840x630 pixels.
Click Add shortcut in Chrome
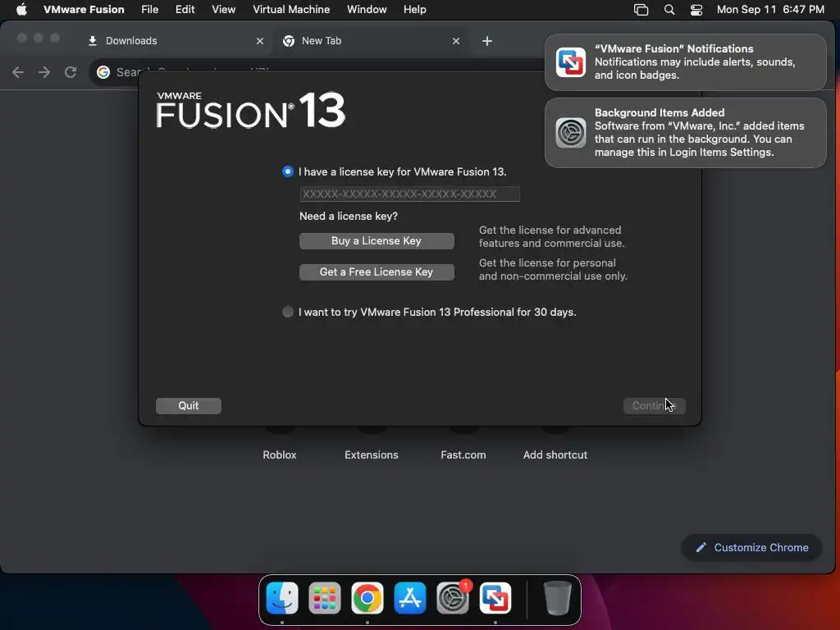[555, 454]
